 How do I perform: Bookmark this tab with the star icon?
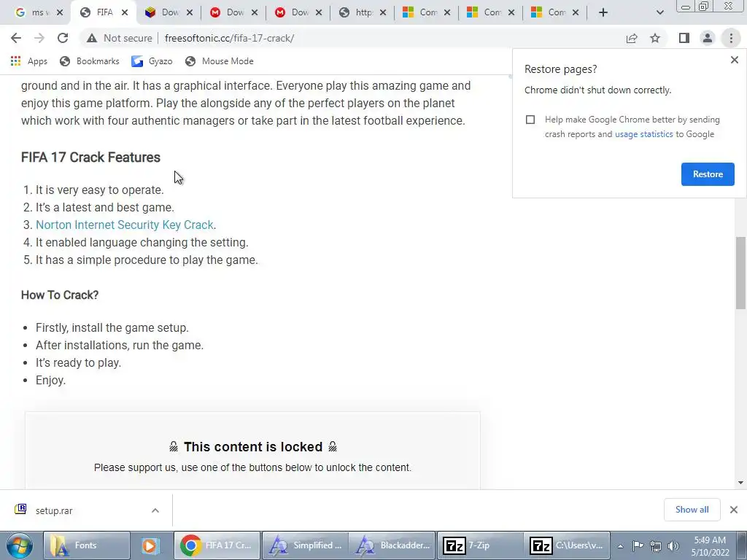coord(655,38)
